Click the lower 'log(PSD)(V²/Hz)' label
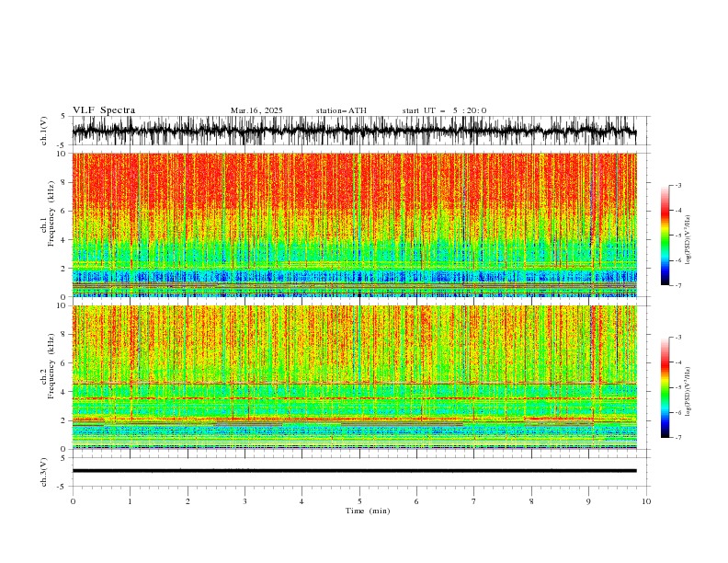 click(688, 391)
